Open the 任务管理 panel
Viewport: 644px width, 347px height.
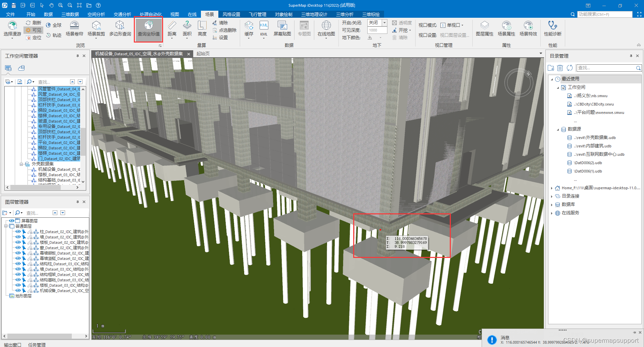pyautogui.click(x=37, y=345)
